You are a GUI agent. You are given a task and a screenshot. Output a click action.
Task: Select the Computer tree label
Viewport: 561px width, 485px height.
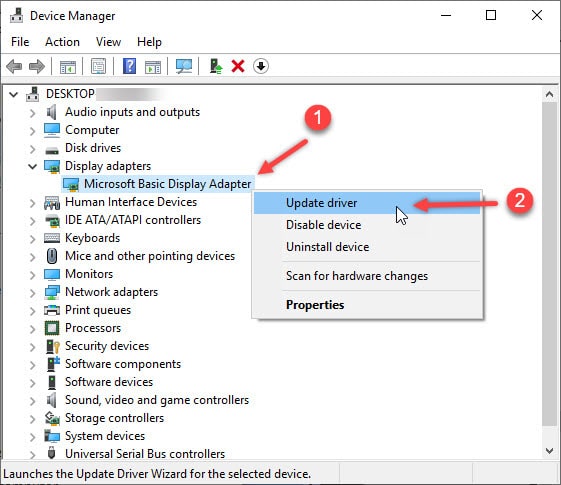[92, 130]
